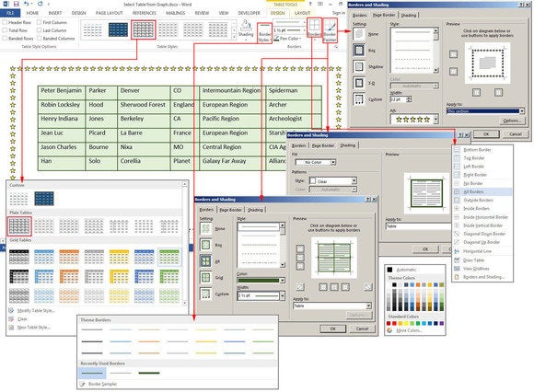Click Border Sampler eyedropper option
This screenshot has width=534, height=392.
102,384
